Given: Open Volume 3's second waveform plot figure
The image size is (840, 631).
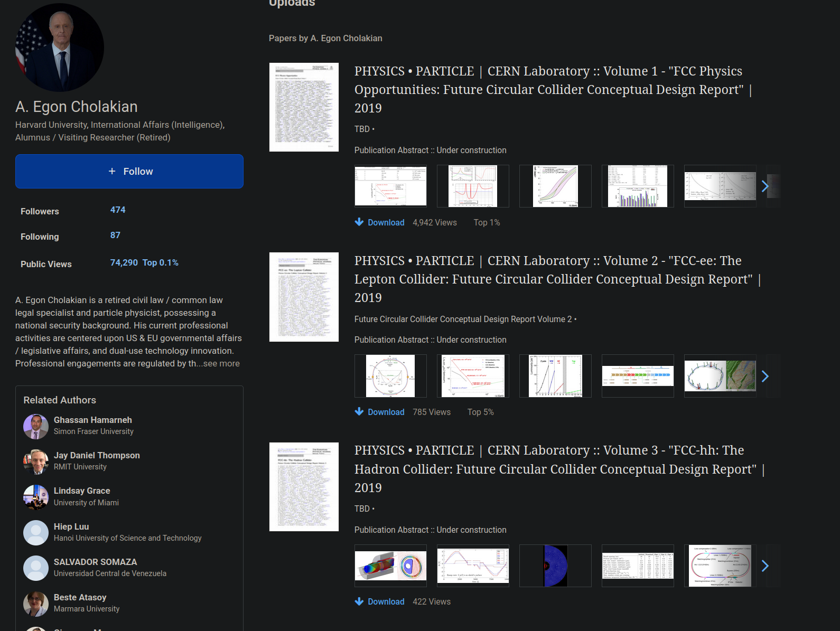Looking at the screenshot, I should click(x=473, y=566).
